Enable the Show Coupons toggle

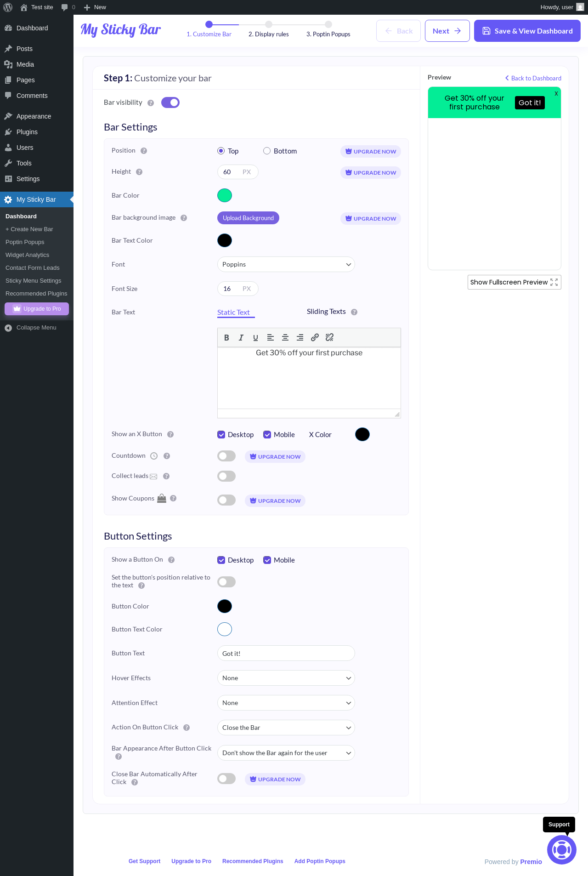pyautogui.click(x=226, y=500)
